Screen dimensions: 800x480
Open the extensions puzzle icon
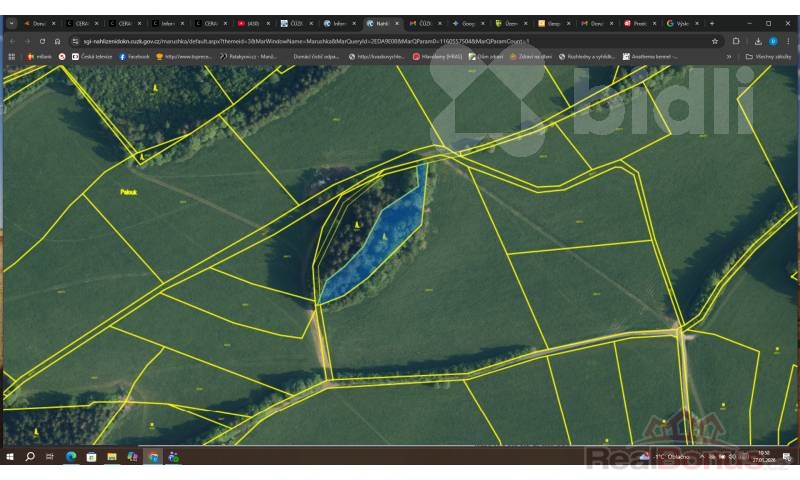(736, 41)
